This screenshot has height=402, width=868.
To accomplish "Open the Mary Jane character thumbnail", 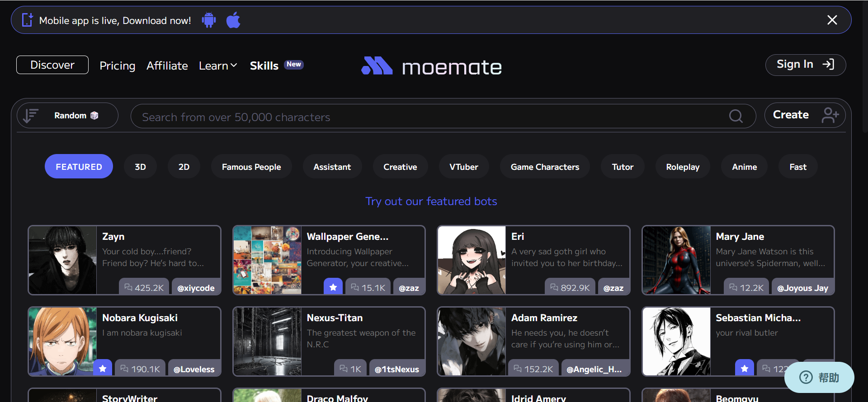I will point(677,260).
